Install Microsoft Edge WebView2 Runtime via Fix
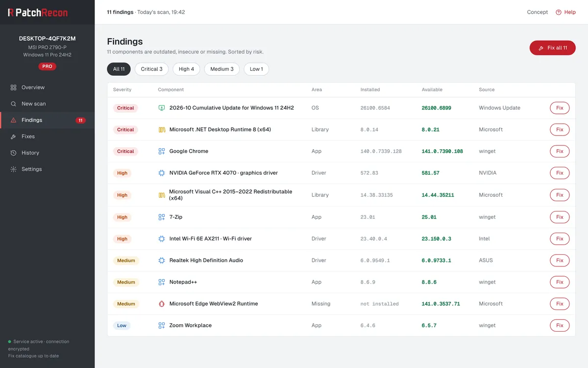The image size is (588, 368). tap(560, 304)
